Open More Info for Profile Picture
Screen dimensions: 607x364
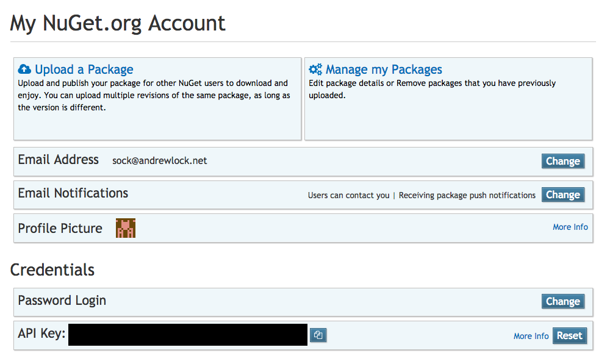[570, 227]
